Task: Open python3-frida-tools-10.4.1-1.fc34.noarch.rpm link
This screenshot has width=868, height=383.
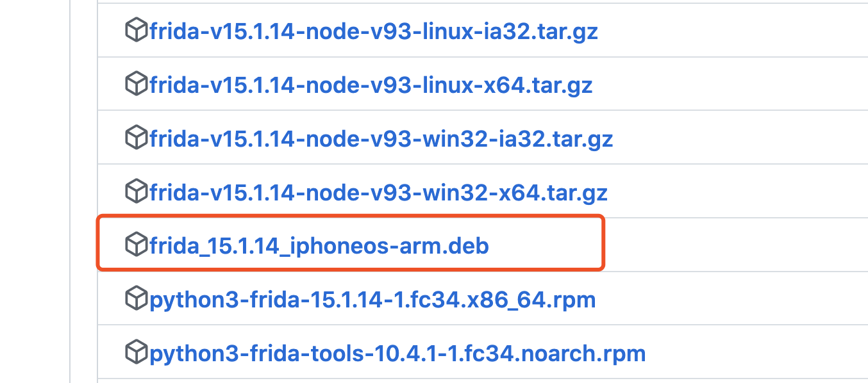Action: coord(397,352)
